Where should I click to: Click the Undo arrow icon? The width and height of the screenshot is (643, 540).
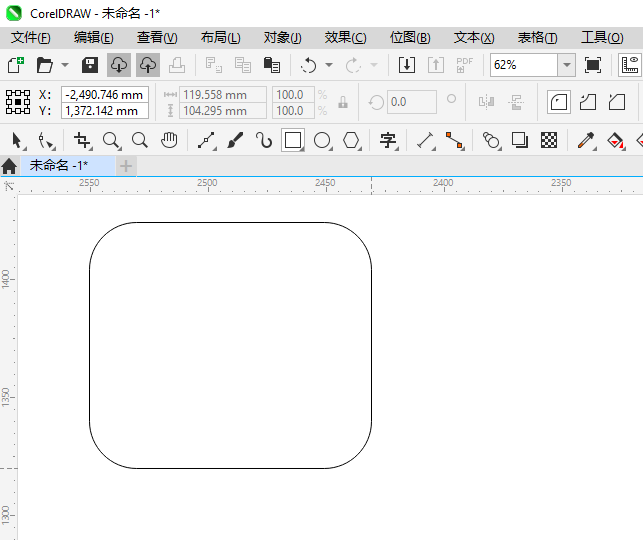308,65
